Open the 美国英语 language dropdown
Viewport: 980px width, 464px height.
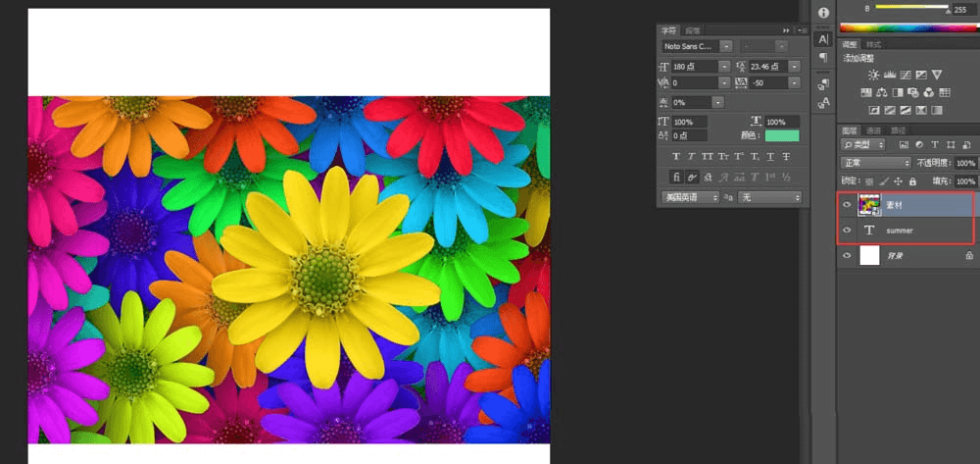point(691,197)
